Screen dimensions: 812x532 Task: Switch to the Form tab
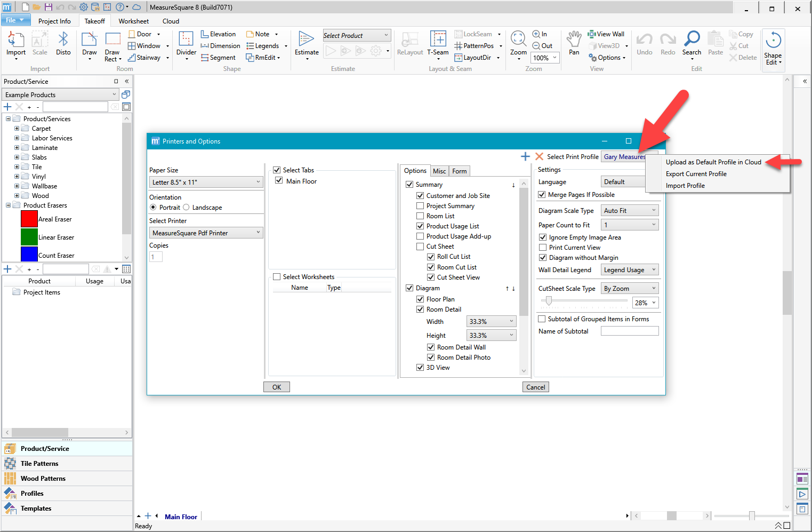pos(460,171)
